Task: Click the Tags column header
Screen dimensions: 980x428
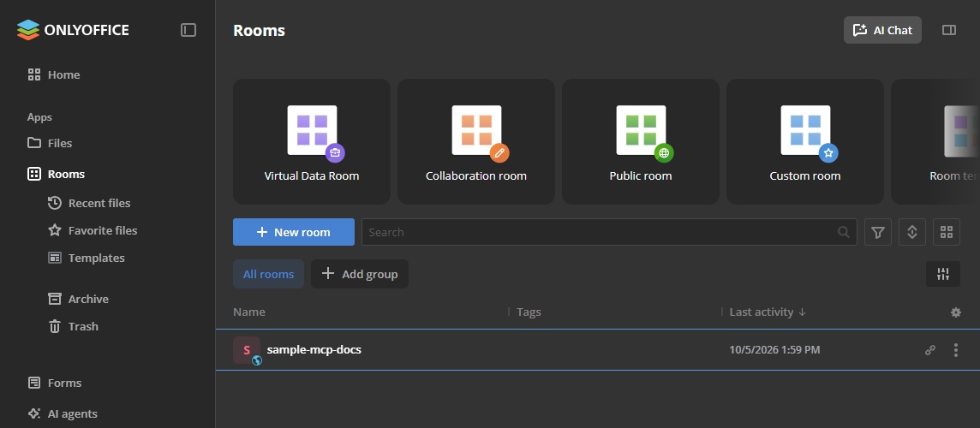Action: coord(529,312)
